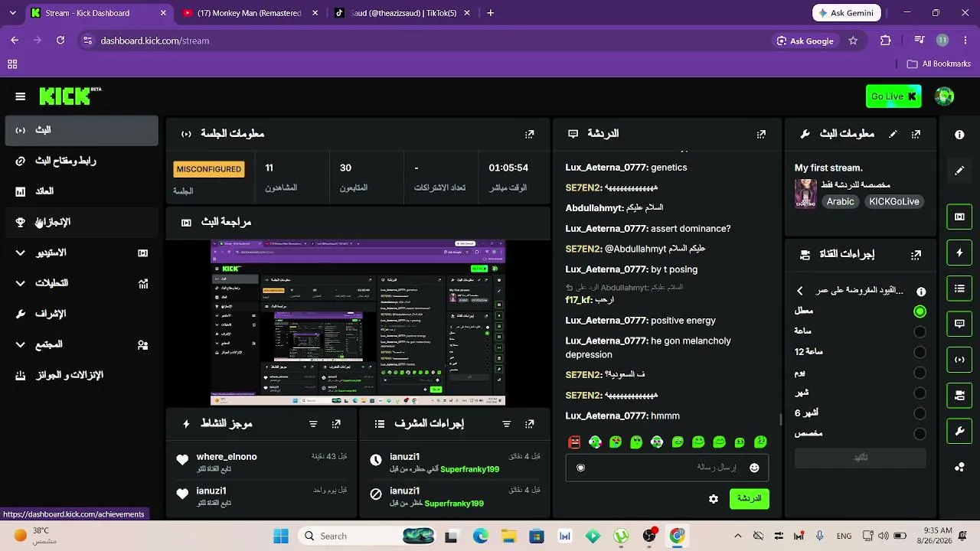Open the Kick home logo

70,96
